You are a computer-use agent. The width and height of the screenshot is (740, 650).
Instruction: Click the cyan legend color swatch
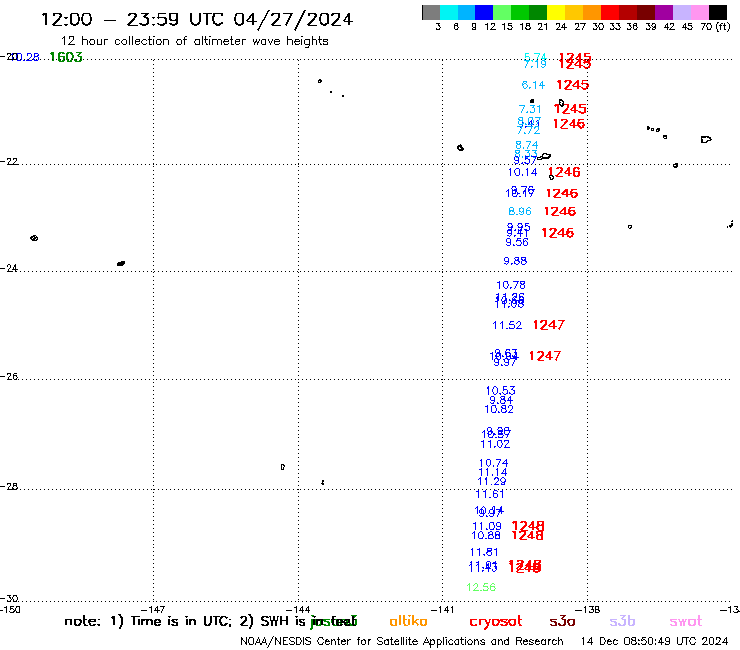tap(449, 12)
